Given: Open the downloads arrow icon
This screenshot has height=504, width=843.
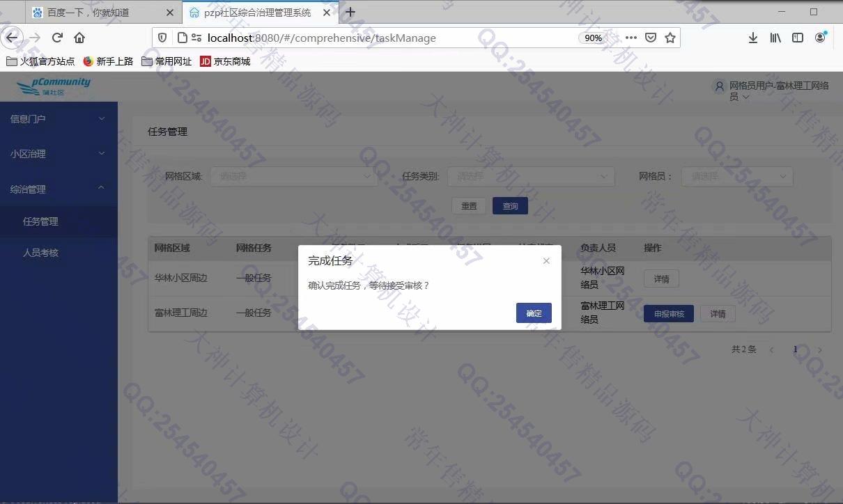Looking at the screenshot, I should coord(753,38).
